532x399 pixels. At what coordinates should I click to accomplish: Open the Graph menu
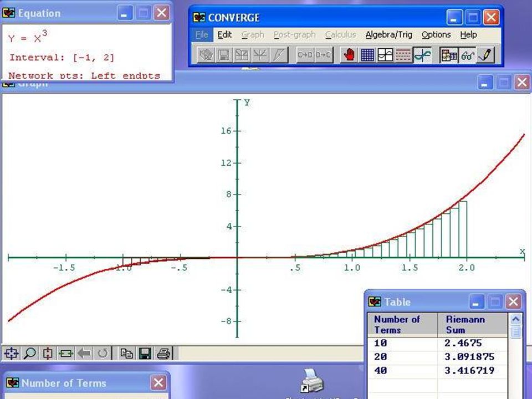(253, 34)
